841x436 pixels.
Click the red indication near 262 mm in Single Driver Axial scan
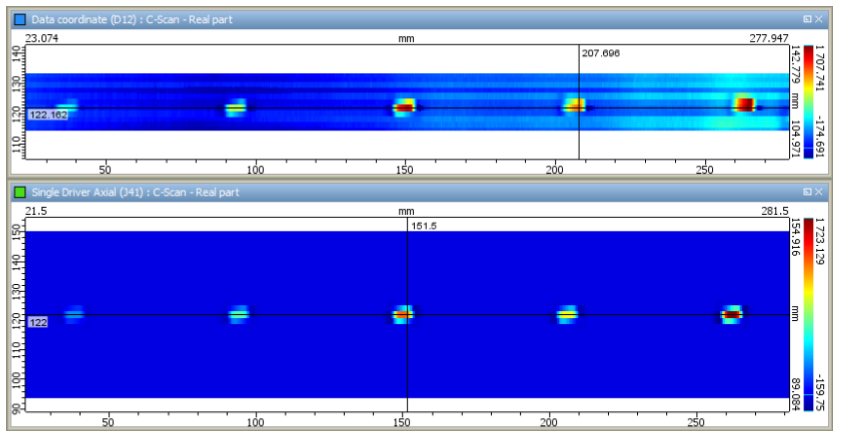(x=732, y=314)
